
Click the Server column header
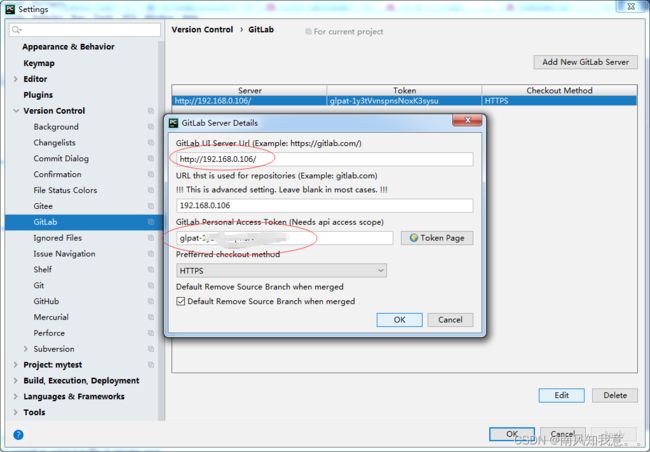click(250, 90)
